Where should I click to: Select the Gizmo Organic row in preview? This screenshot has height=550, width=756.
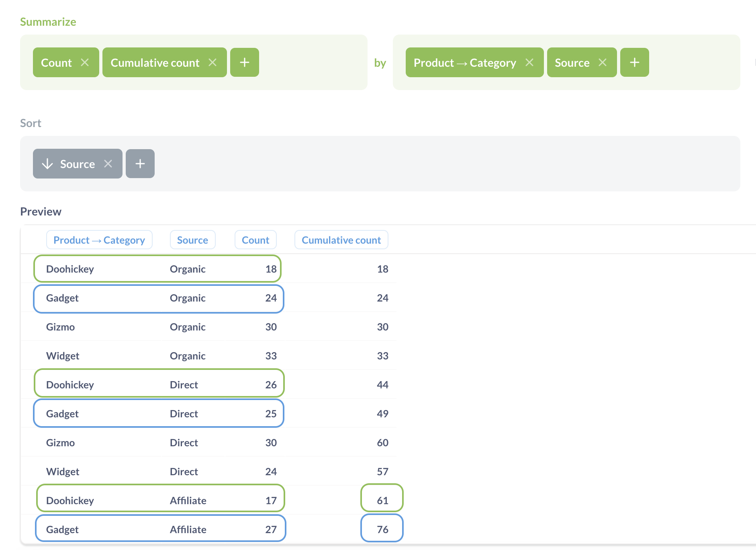pos(161,327)
